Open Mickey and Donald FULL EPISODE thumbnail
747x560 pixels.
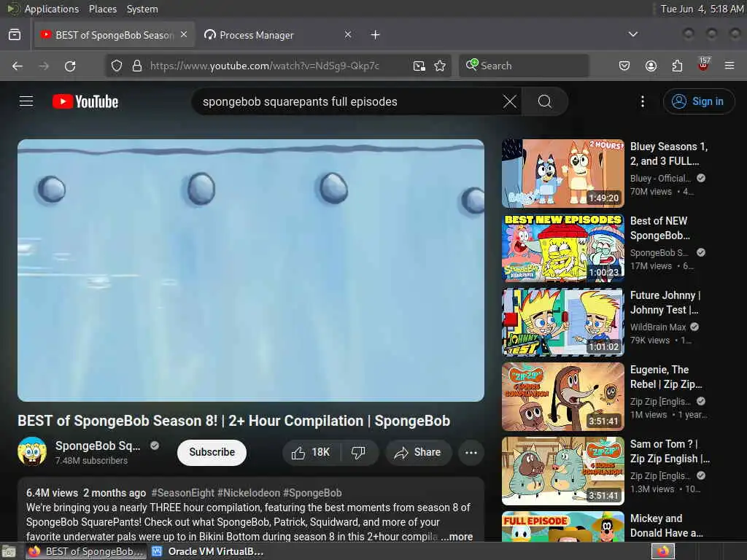[563, 526]
